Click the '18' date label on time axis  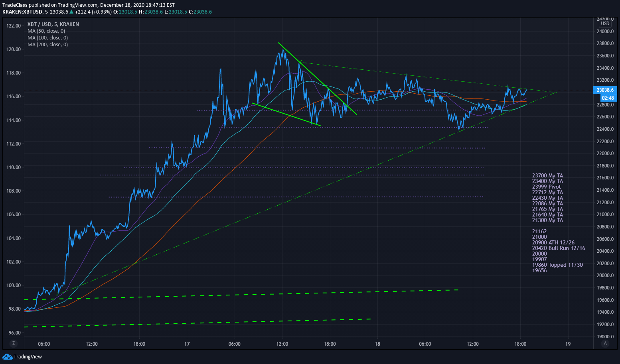377,344
